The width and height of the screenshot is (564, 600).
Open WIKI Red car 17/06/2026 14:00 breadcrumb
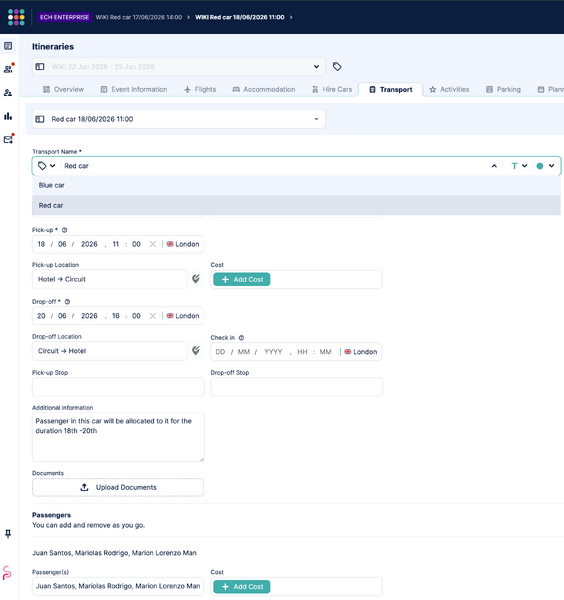pyautogui.click(x=139, y=17)
